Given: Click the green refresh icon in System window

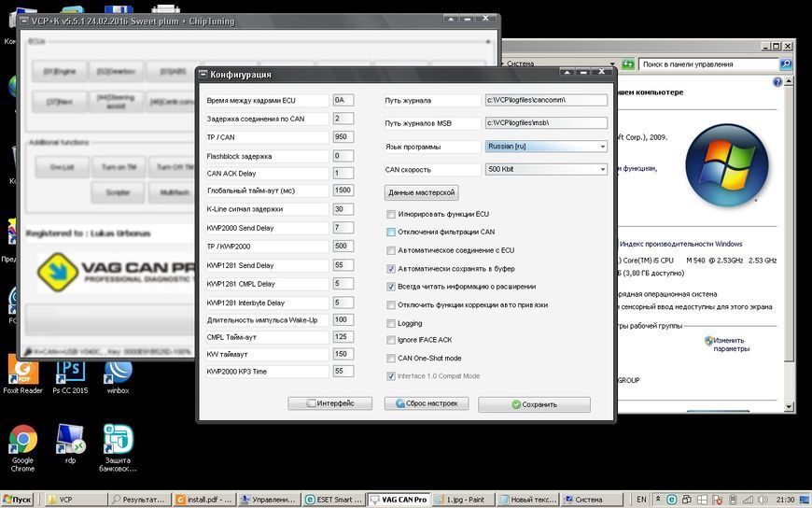Looking at the screenshot, I should coord(627,64).
